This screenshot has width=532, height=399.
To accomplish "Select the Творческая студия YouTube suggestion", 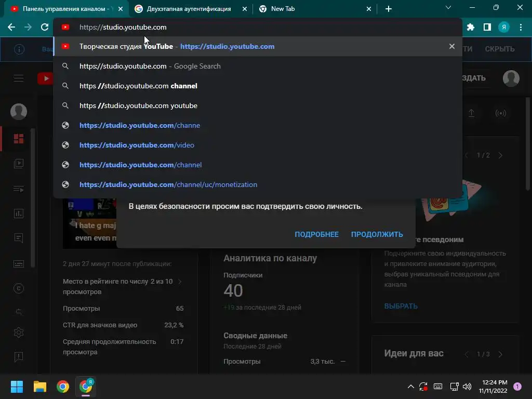I will click(258, 46).
